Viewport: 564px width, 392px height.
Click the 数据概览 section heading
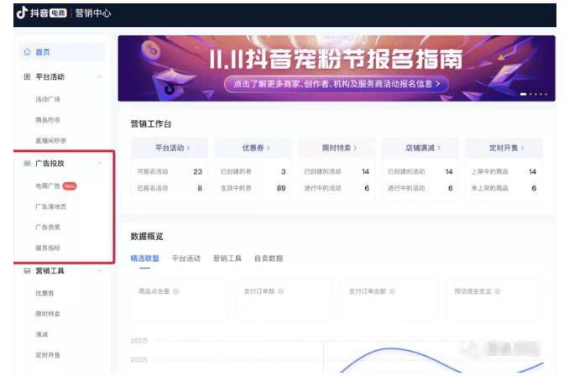147,236
